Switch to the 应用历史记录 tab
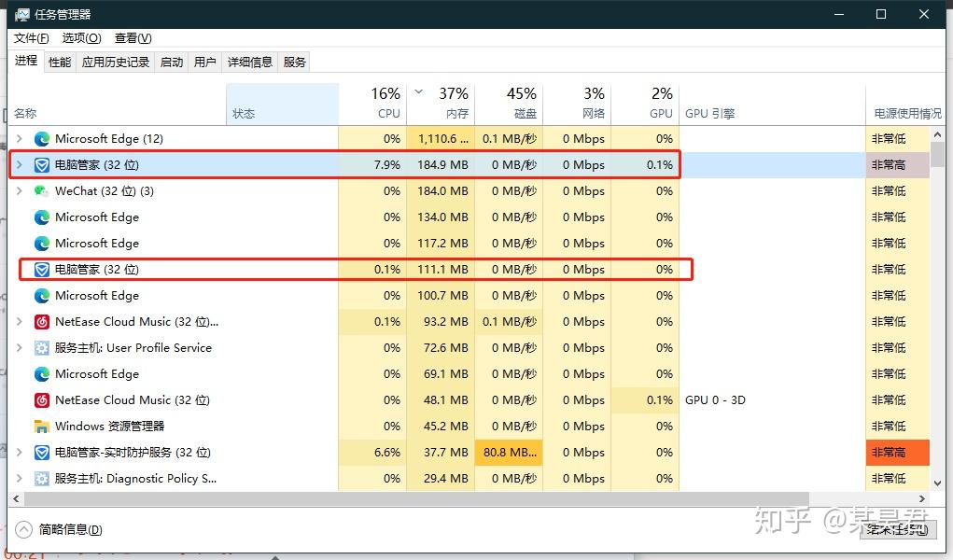The width and height of the screenshot is (953, 560). (x=116, y=62)
